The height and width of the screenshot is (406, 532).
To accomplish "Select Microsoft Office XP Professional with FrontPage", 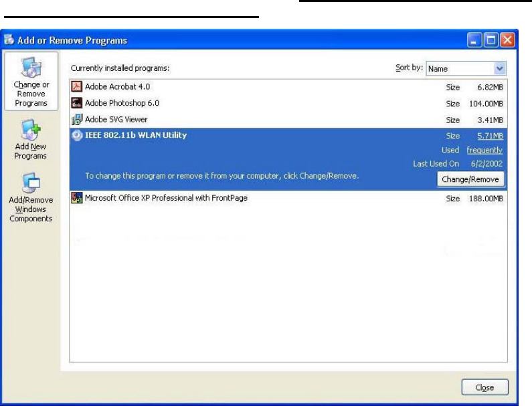I will pyautogui.click(x=166, y=198).
